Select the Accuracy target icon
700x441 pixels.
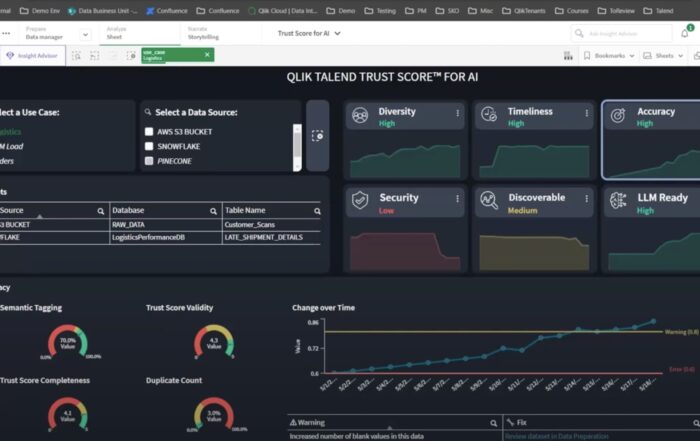pos(618,115)
